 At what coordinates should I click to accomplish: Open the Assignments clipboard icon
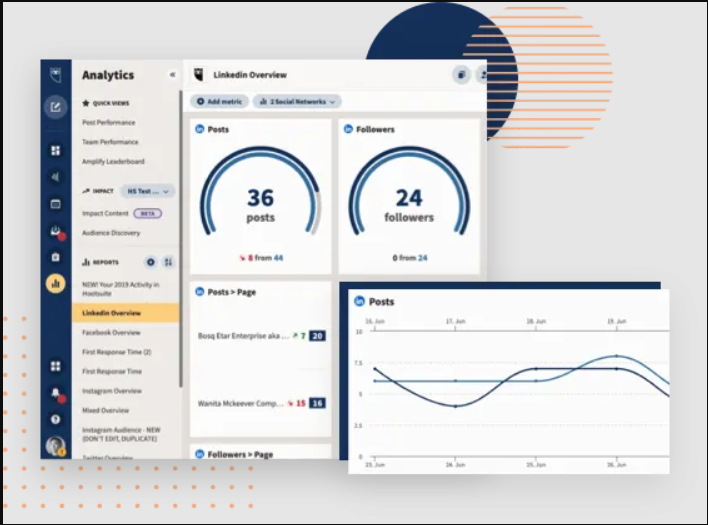[56, 257]
